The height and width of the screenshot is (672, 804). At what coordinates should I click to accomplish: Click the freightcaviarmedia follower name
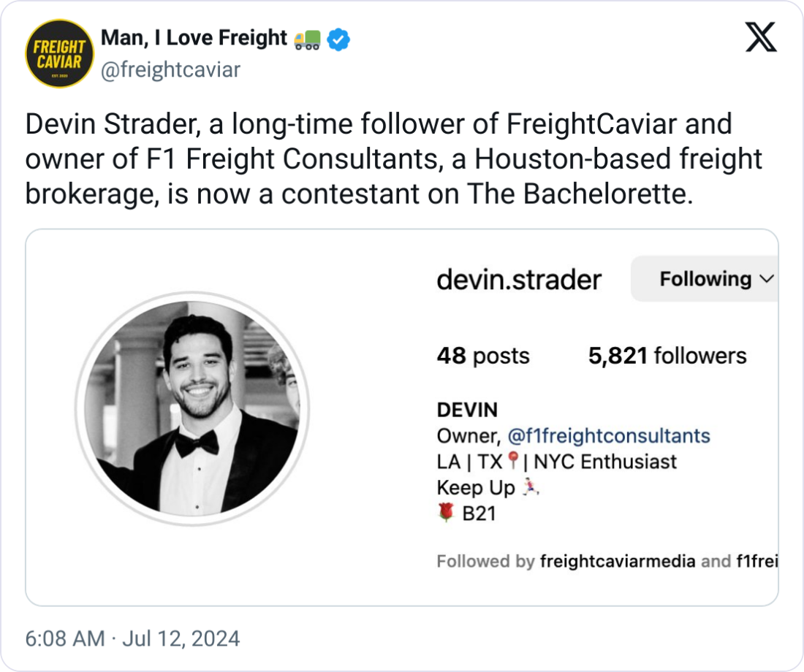(617, 561)
